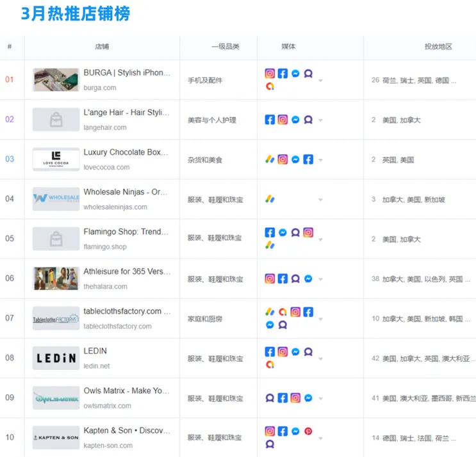This screenshot has height=457, width=476.
Task: Click Athleisure store photo thumbnail
Action: [56, 278]
